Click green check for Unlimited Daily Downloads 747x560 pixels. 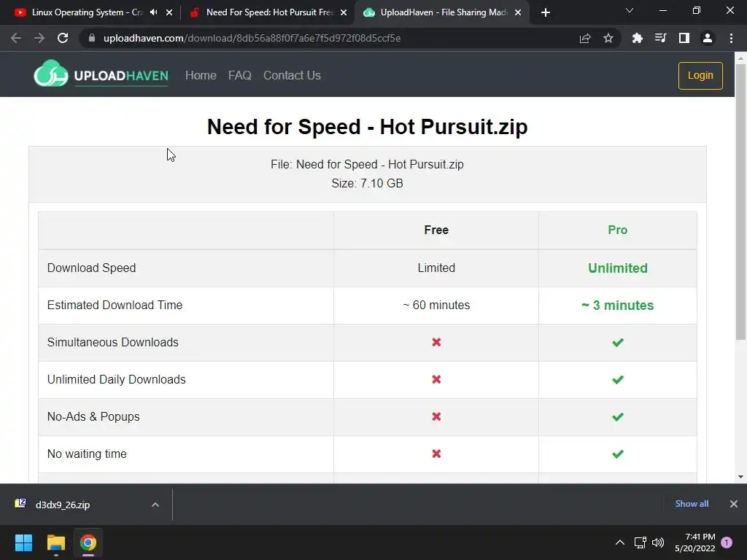(x=618, y=379)
